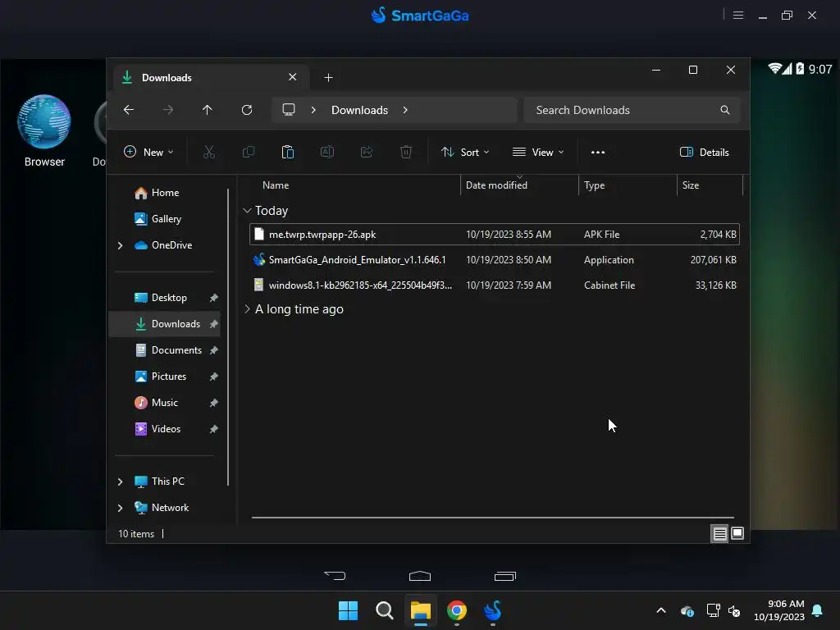Click the Cut scissors icon in toolbar
This screenshot has width=840, height=630.
(x=209, y=152)
